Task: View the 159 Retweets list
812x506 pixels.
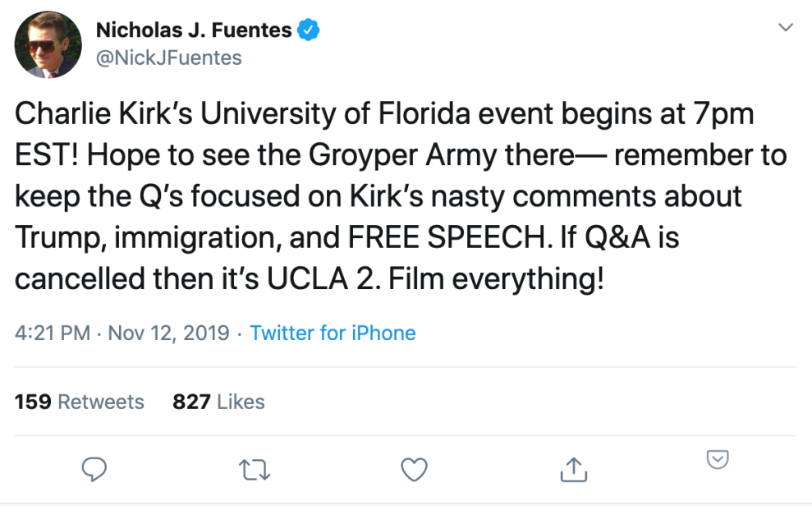Action: pos(80,402)
